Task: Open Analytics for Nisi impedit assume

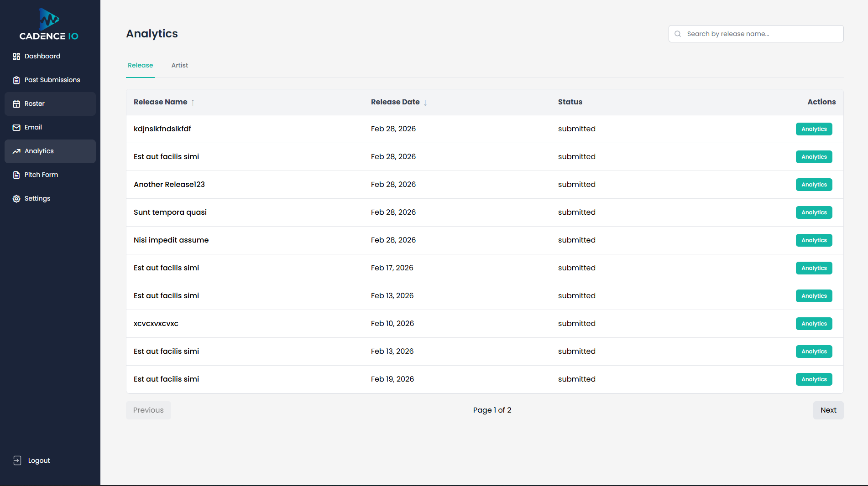Action: pos(814,240)
